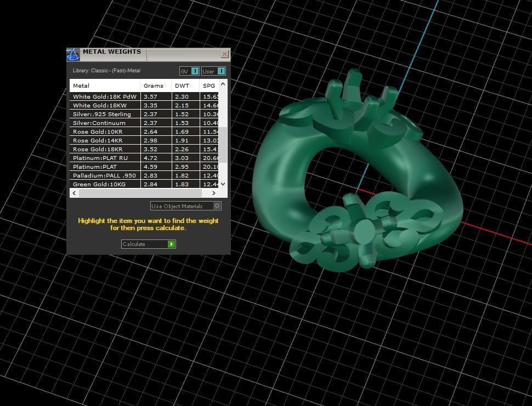Click the Library: Classic - (Fast)-Metal label

106,71
